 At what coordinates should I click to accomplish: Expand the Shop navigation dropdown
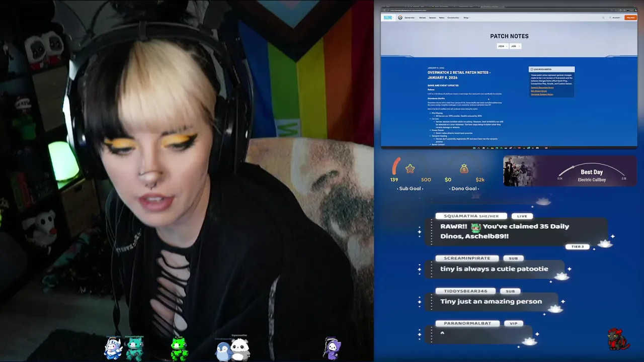pyautogui.click(x=466, y=18)
